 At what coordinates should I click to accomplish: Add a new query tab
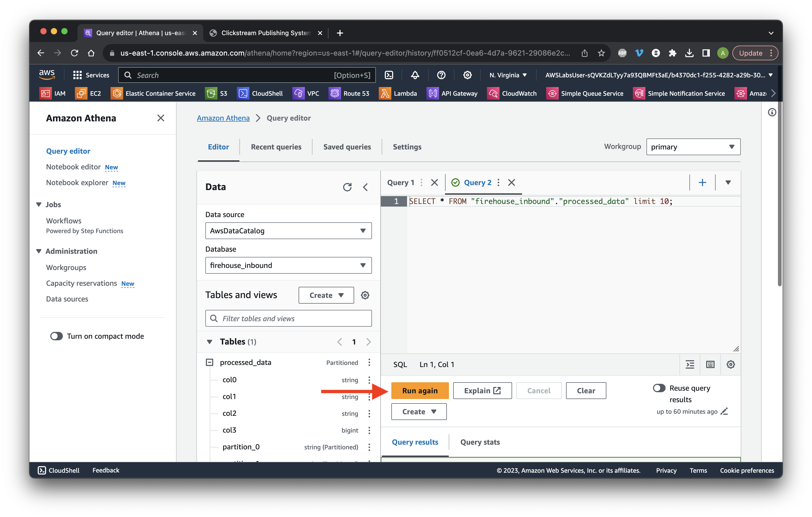(x=703, y=182)
